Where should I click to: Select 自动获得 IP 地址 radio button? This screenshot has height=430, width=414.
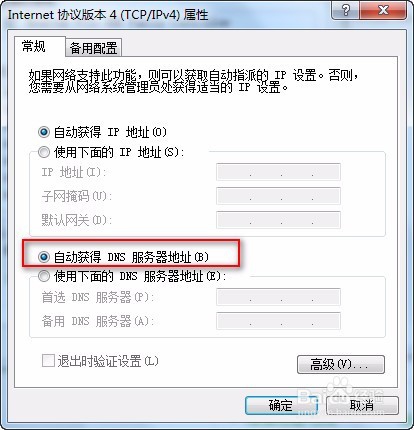click(x=44, y=132)
